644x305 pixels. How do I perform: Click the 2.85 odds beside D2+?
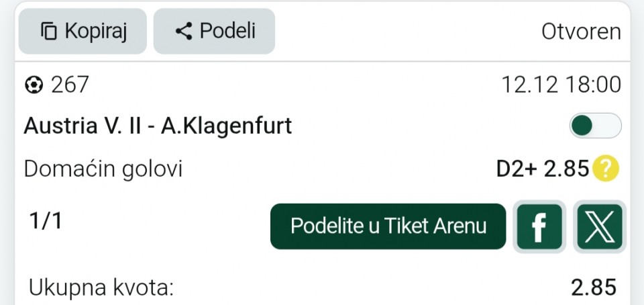[566, 169]
